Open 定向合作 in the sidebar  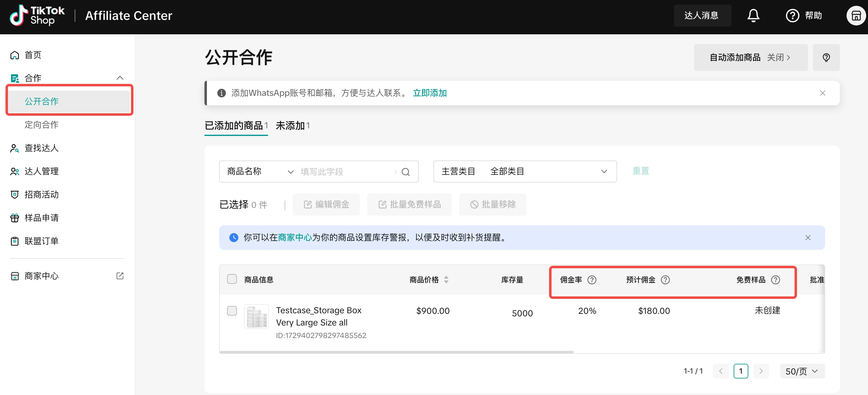point(41,125)
